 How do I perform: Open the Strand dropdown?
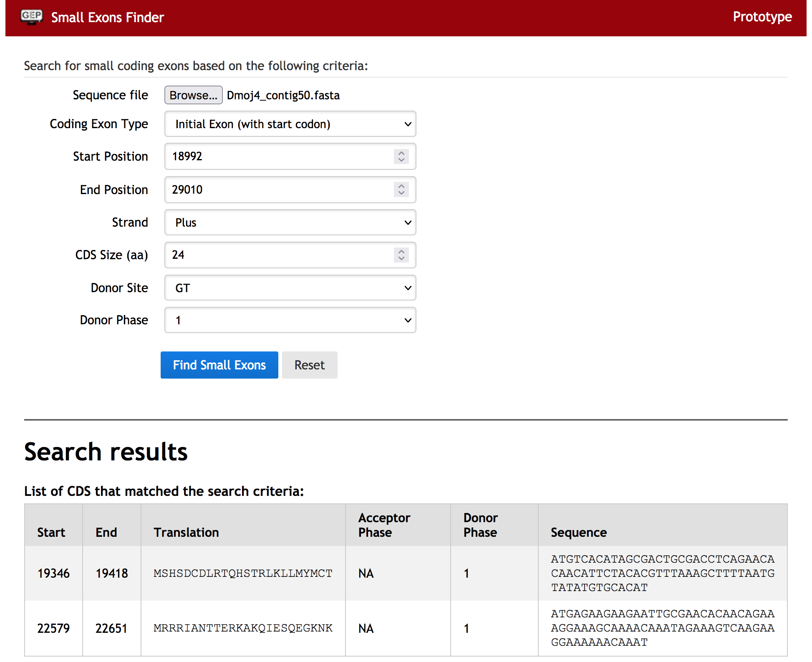pyautogui.click(x=290, y=222)
